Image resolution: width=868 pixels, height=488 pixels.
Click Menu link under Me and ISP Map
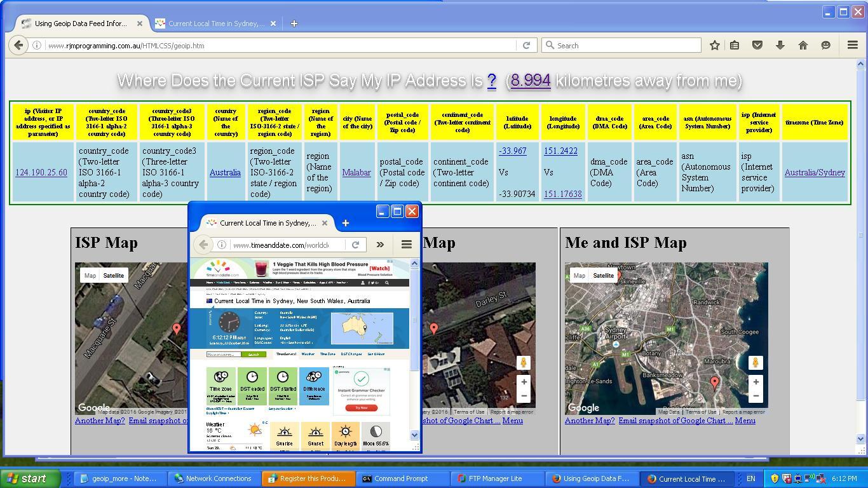[x=745, y=420]
